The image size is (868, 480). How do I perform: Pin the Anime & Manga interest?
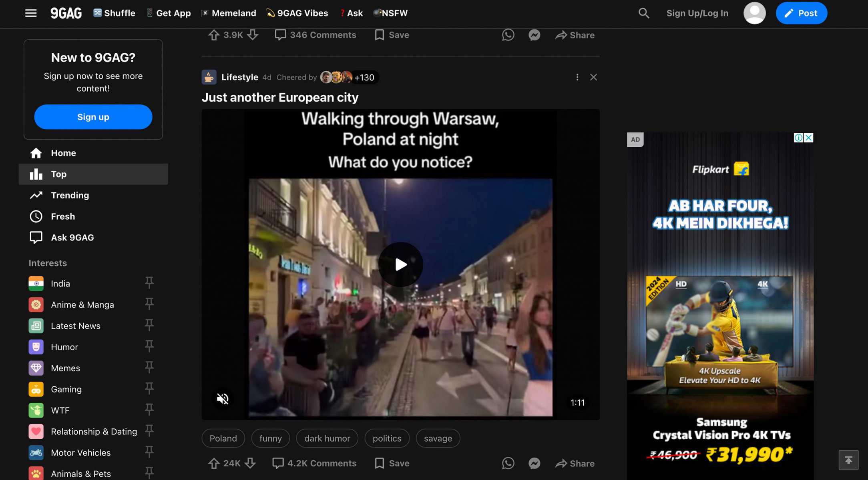149,304
